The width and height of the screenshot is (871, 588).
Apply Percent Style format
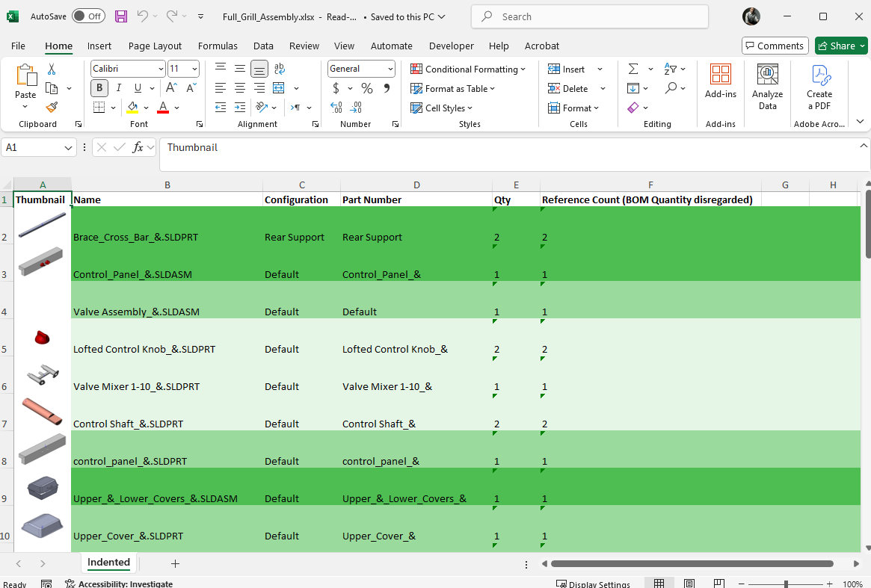[367, 87]
